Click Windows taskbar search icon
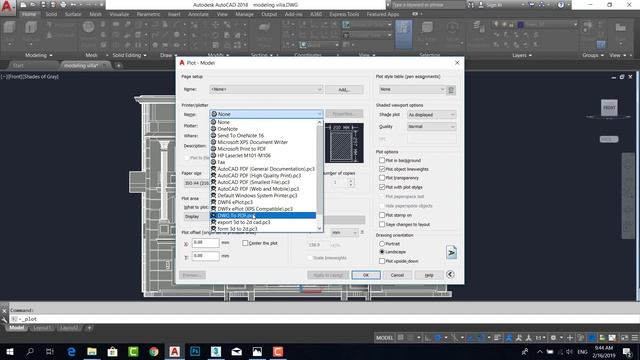This screenshot has height=360, width=640. (30, 351)
